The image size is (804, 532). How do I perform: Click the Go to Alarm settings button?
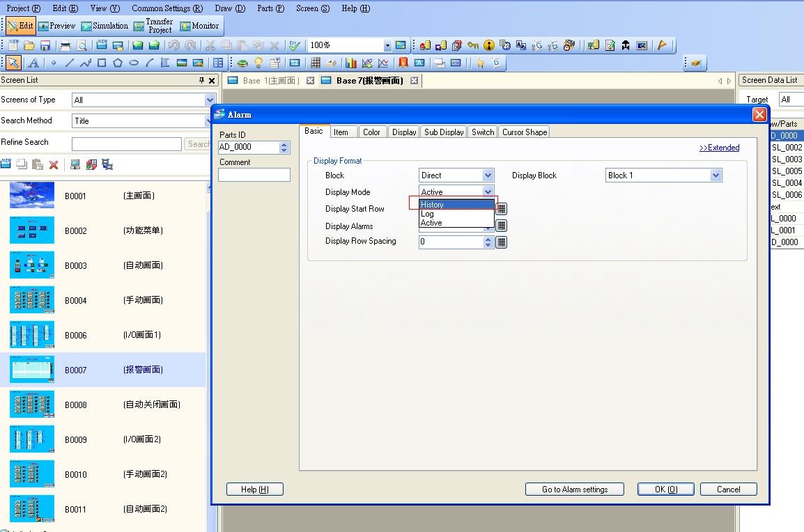[575, 490]
